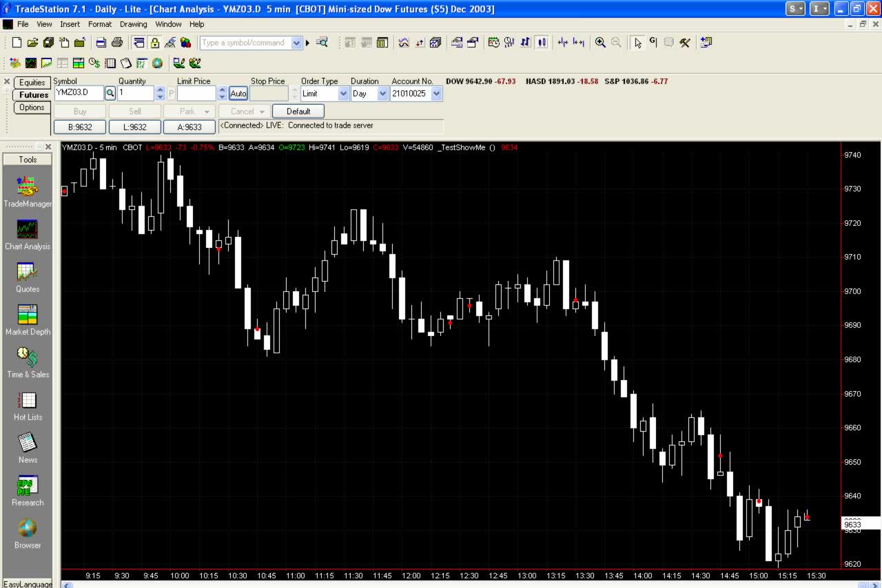Click the New document toolbar icon

pyautogui.click(x=17, y=43)
